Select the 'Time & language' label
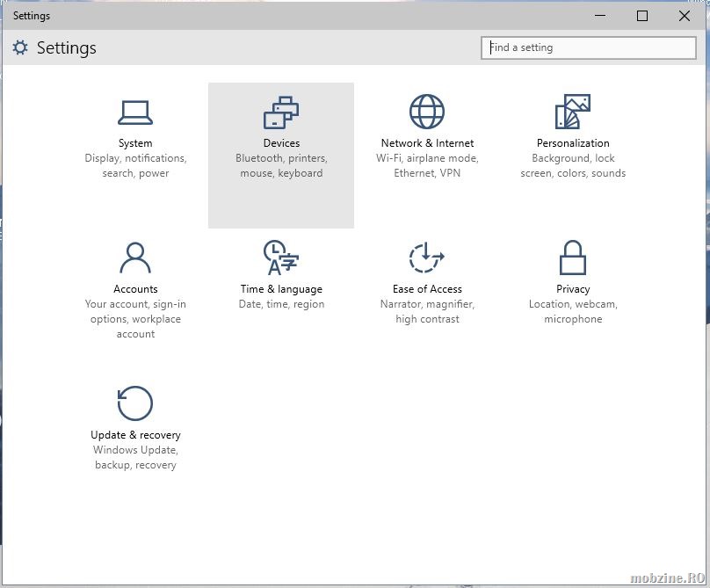 click(x=282, y=289)
